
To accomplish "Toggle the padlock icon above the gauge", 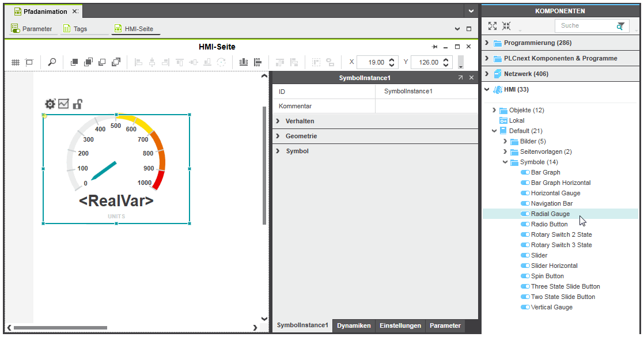I will [77, 104].
